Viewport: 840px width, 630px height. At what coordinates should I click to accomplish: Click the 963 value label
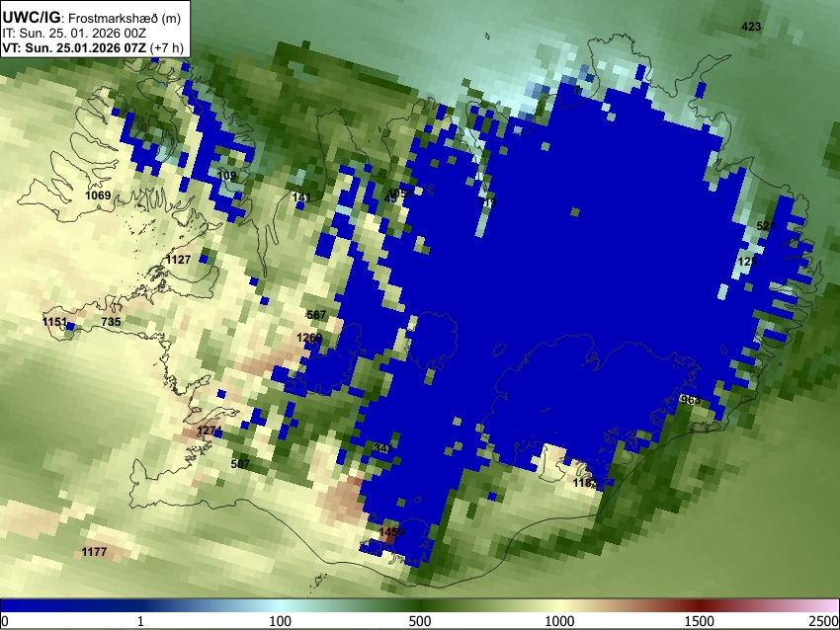(x=691, y=400)
